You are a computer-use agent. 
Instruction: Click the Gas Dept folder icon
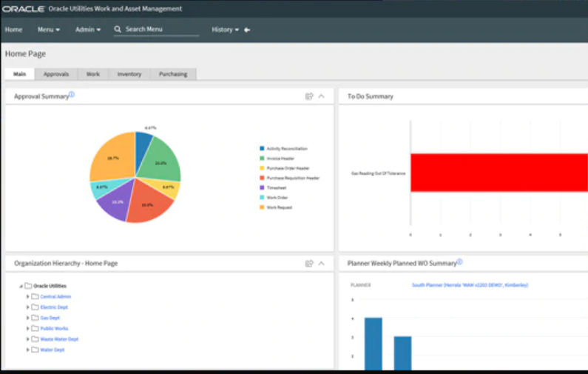click(35, 317)
